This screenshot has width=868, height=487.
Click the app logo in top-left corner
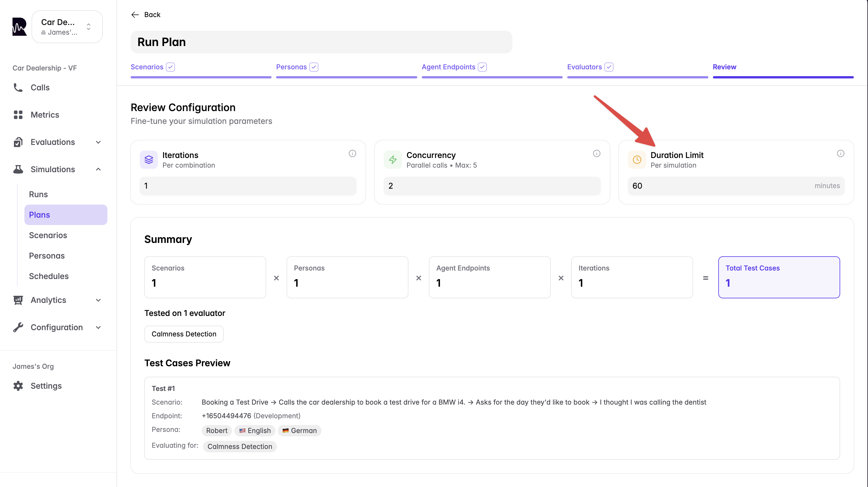click(19, 27)
